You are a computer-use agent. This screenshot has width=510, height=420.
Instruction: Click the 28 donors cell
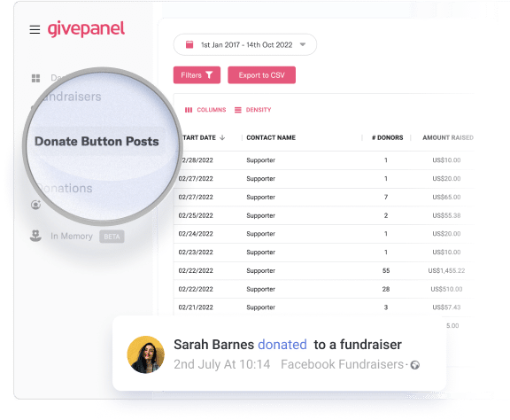click(386, 289)
